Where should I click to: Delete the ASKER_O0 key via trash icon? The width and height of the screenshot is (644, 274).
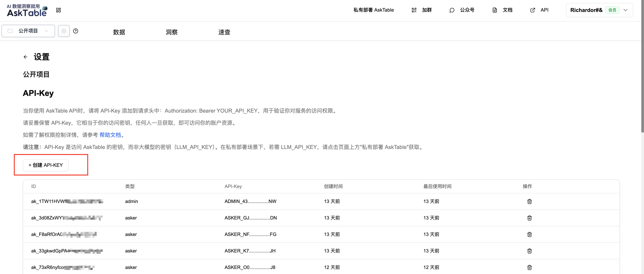pos(529,267)
